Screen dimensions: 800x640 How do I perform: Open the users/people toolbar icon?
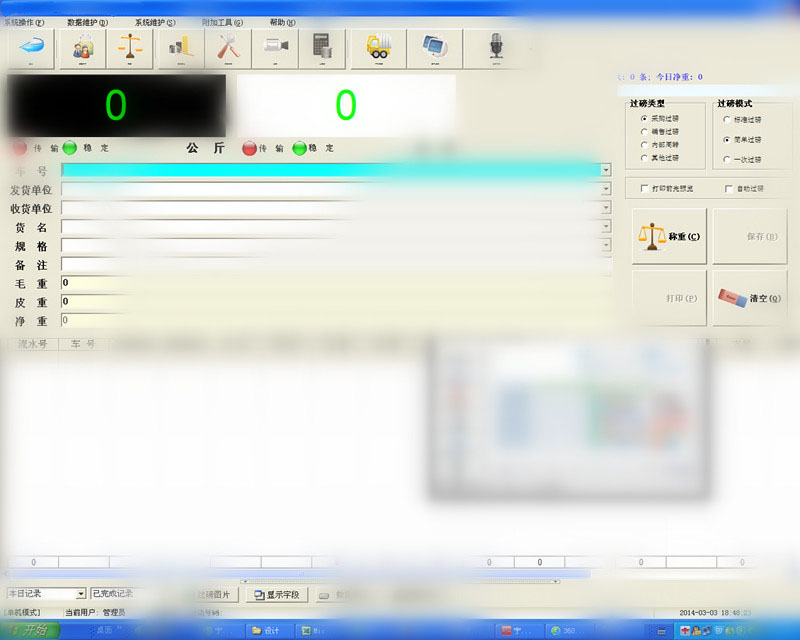pos(83,46)
